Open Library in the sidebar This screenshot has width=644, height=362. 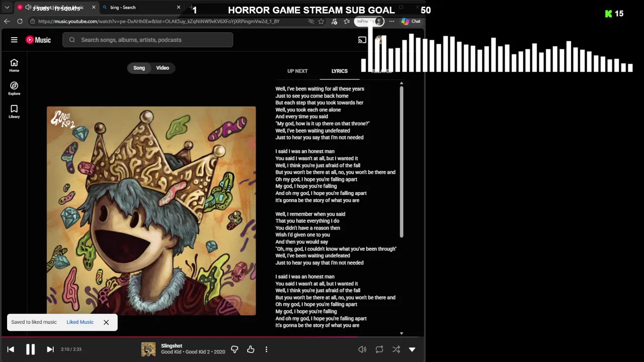[14, 112]
